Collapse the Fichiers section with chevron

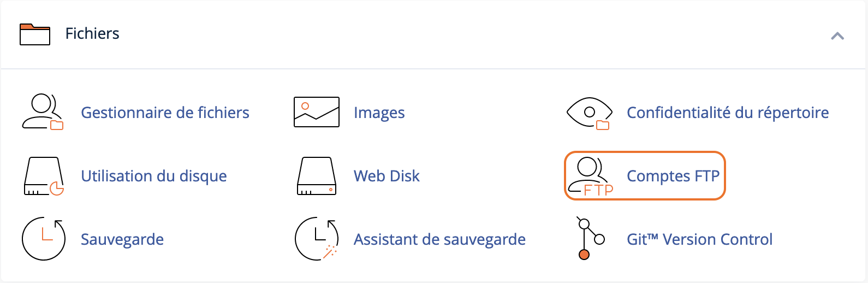pyautogui.click(x=837, y=36)
